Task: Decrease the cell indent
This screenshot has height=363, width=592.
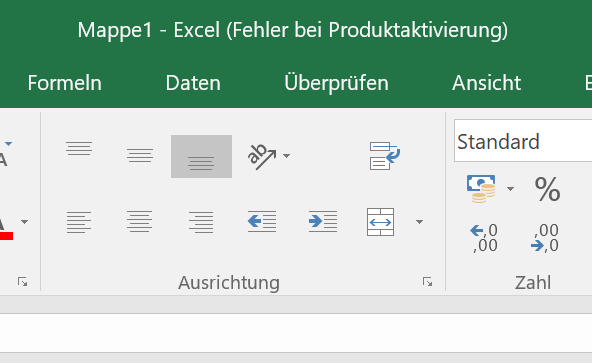Action: tap(262, 221)
